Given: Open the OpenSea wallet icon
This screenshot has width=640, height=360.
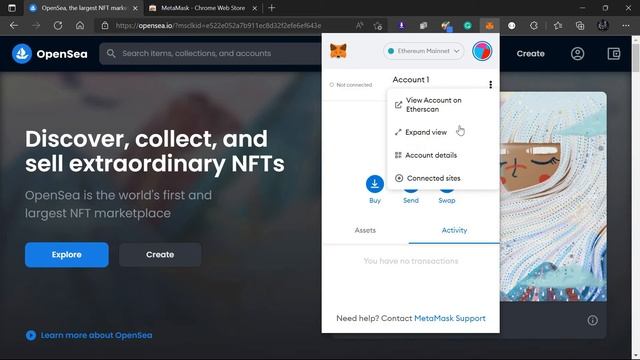Looking at the screenshot, I should (x=613, y=53).
